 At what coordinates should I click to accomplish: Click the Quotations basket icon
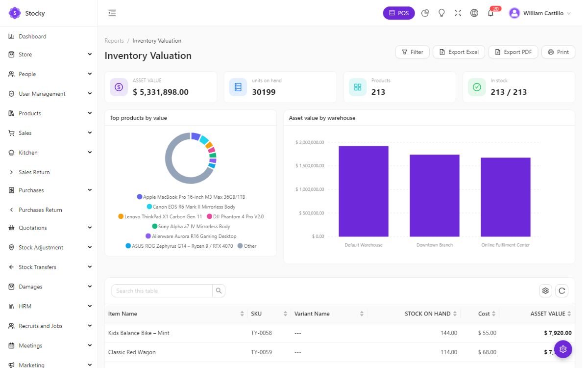tap(11, 228)
